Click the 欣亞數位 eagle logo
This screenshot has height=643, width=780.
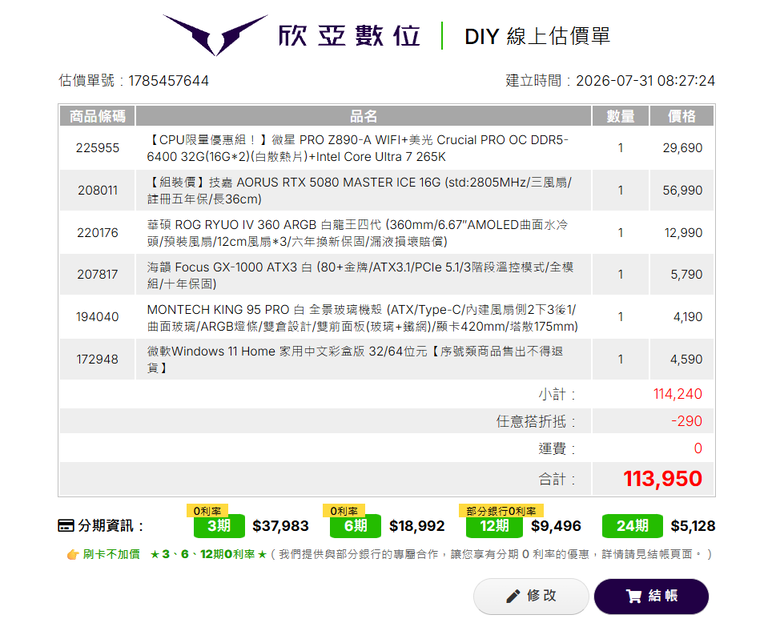(x=215, y=35)
